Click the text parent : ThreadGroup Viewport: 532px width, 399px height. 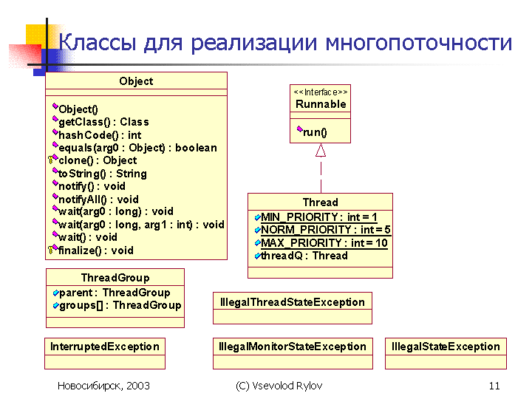point(115,293)
